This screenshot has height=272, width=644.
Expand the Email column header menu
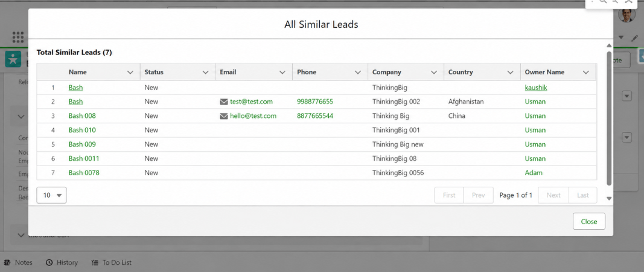[x=282, y=72]
